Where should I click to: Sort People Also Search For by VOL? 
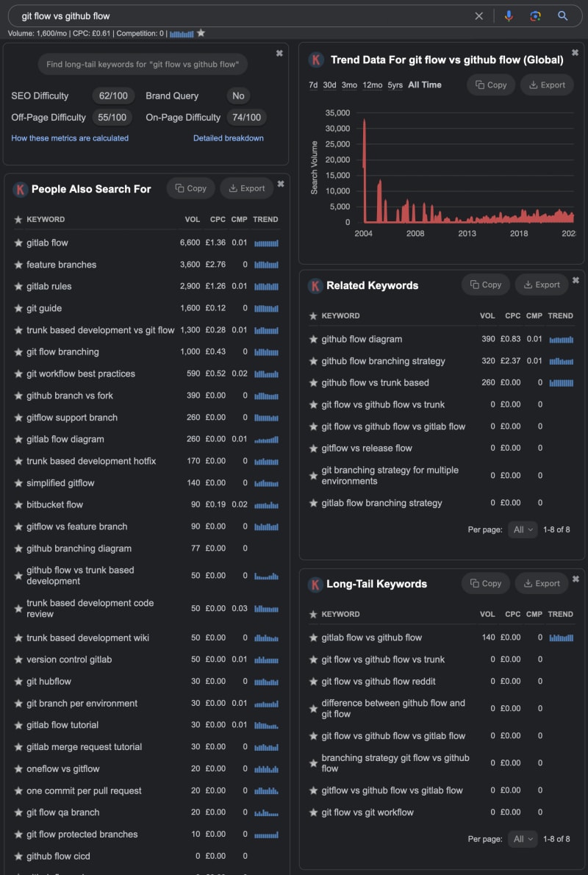pyautogui.click(x=193, y=219)
